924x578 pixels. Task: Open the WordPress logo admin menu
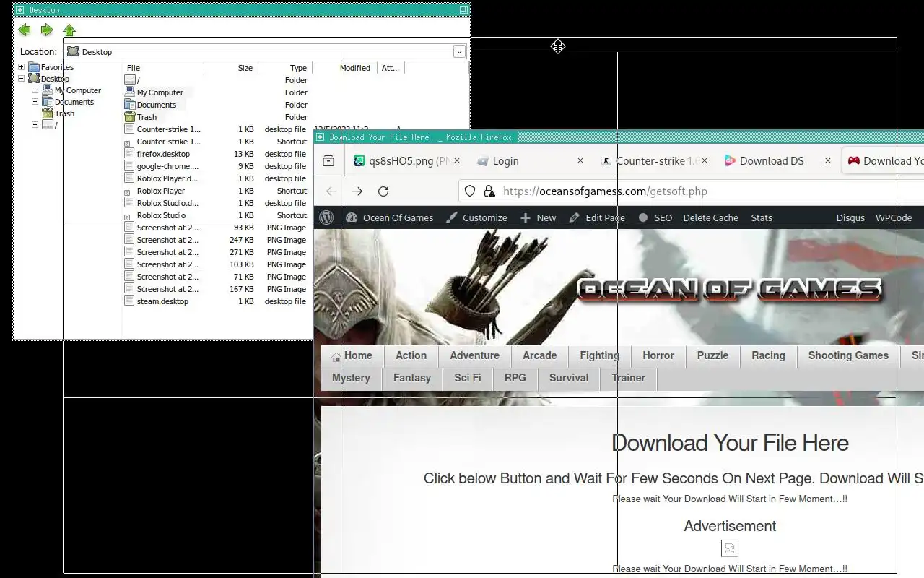[x=326, y=217]
